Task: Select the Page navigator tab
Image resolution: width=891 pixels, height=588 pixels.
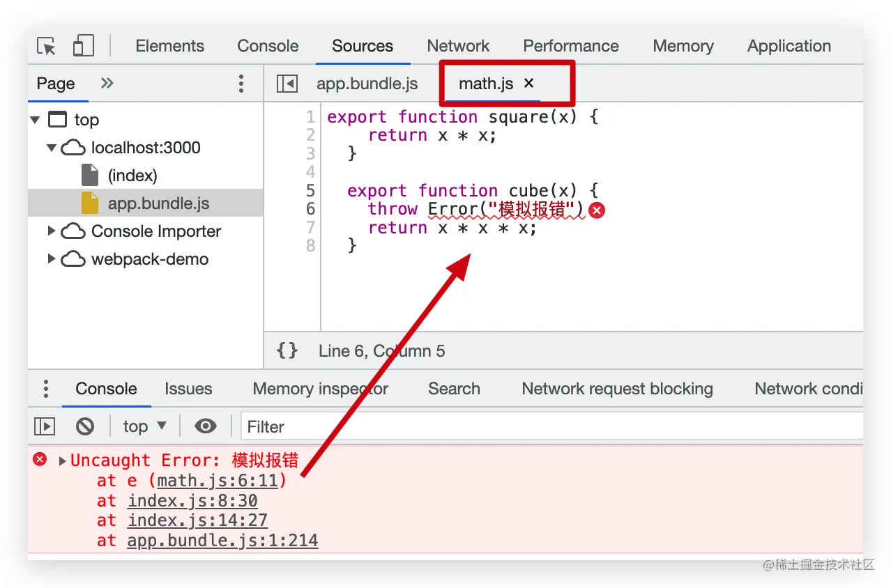Action: (x=56, y=84)
